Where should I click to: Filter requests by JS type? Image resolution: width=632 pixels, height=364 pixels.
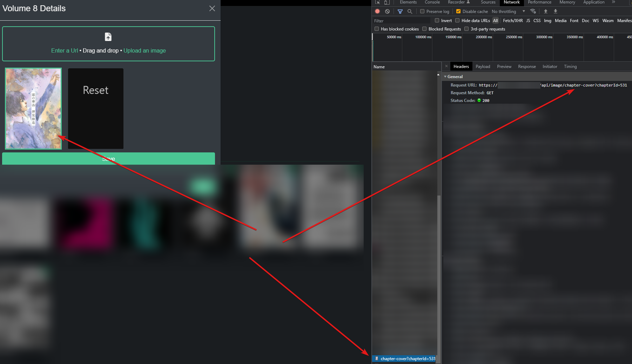pos(528,21)
